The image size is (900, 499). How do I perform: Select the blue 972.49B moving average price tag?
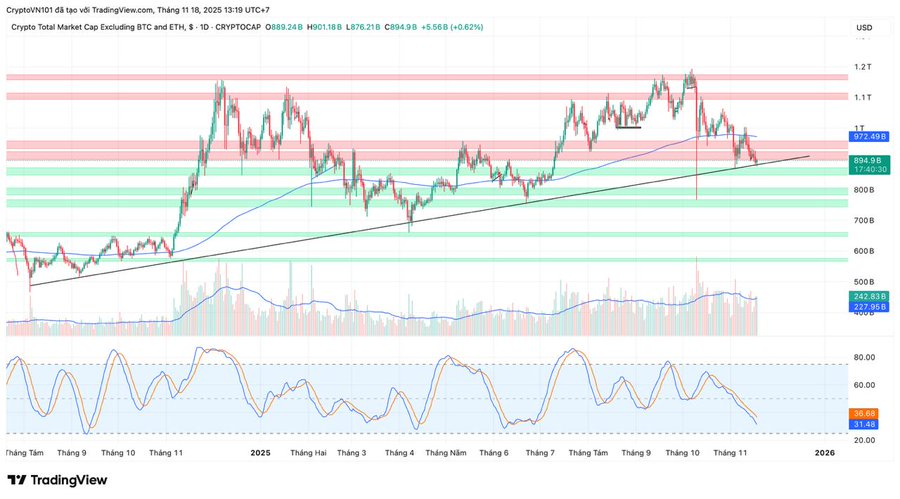click(867, 136)
